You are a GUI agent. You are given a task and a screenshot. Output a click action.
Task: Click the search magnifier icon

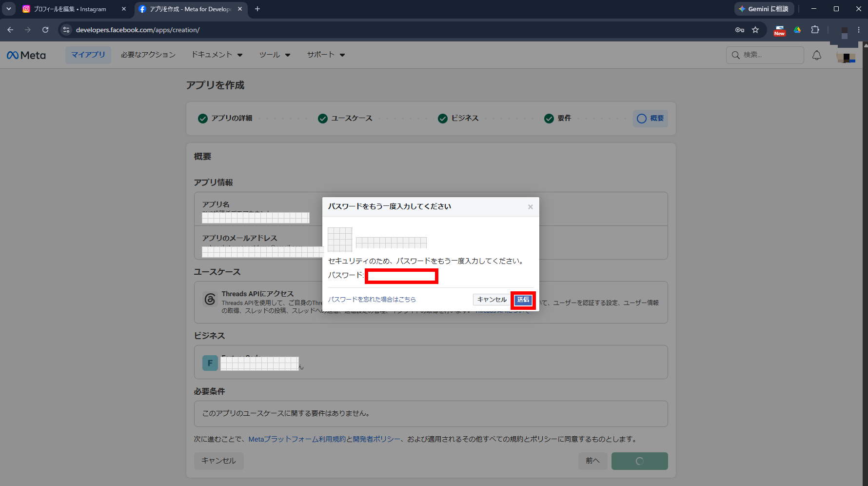(x=736, y=55)
